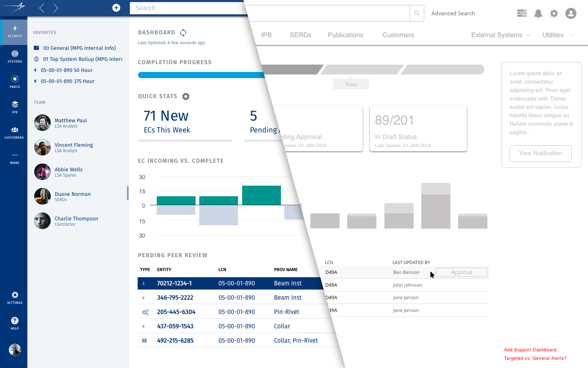588x368 pixels.
Task: Approve Ben Benson's entry
Action: [461, 272]
